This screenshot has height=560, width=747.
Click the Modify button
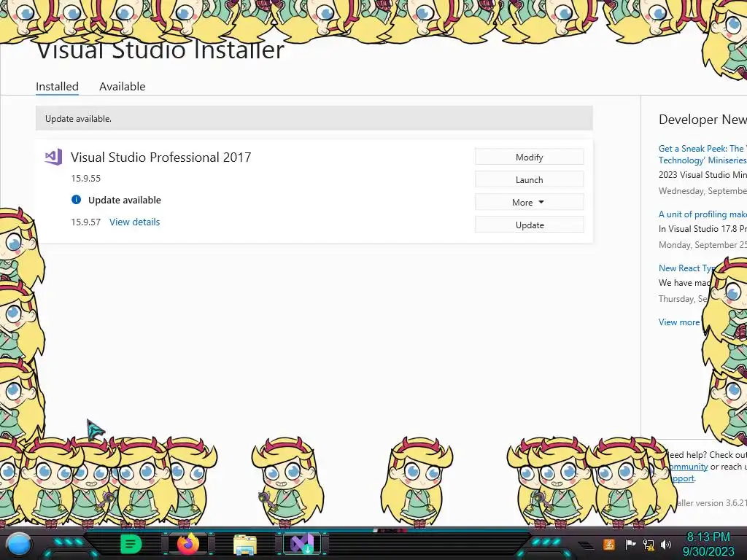coord(530,157)
